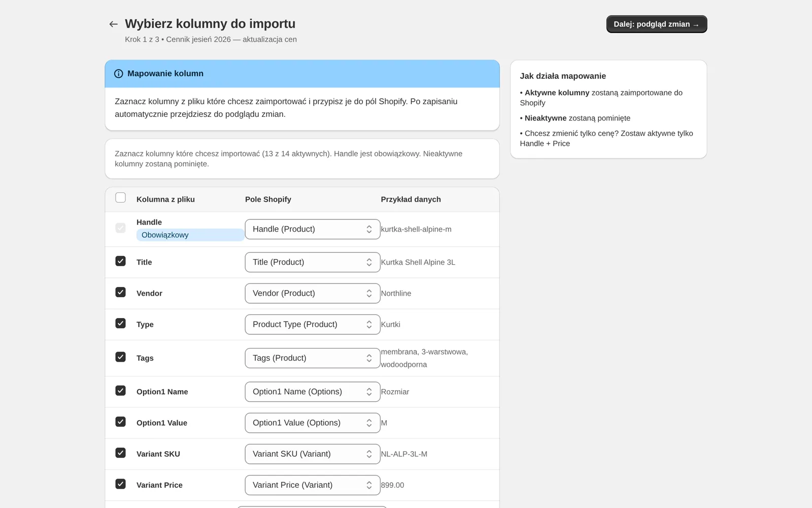Click the Krok 1 z 3 subtitle
The image size is (812, 508).
(211, 40)
